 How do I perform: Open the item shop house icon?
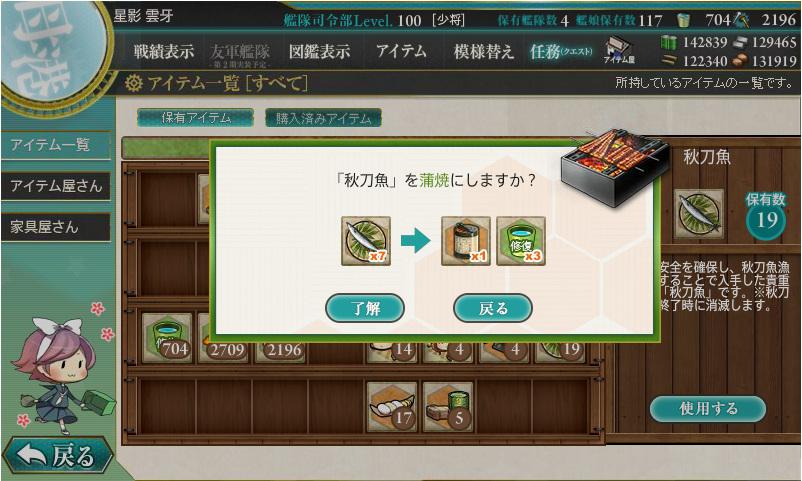619,50
